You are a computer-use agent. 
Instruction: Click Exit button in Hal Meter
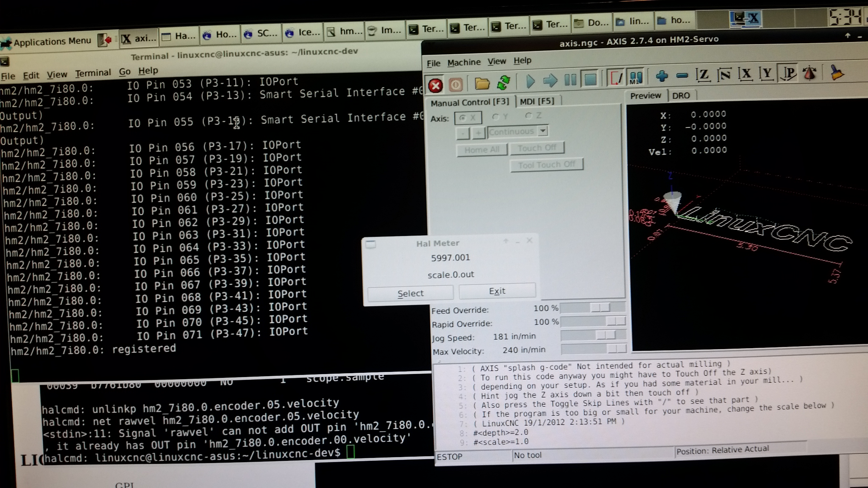(x=497, y=291)
